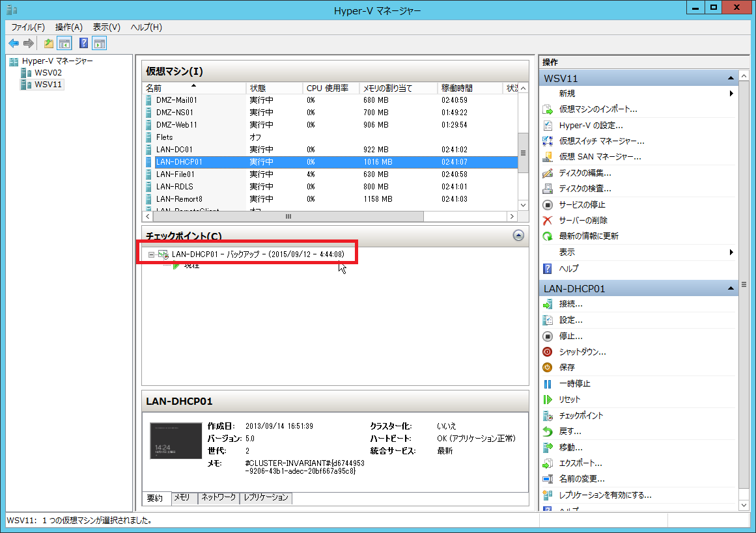Expand the 新規 submenu arrow
The image size is (756, 533).
coord(731,94)
